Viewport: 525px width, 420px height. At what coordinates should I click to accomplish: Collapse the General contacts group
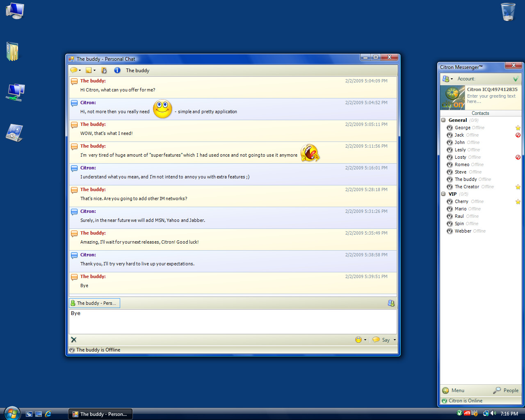tap(443, 120)
